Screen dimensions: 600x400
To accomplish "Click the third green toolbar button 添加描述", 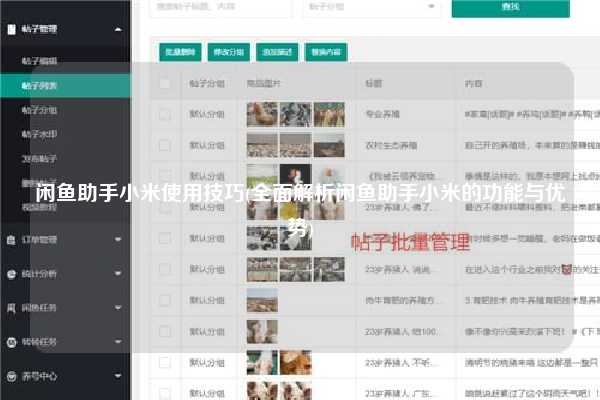I will tap(277, 52).
